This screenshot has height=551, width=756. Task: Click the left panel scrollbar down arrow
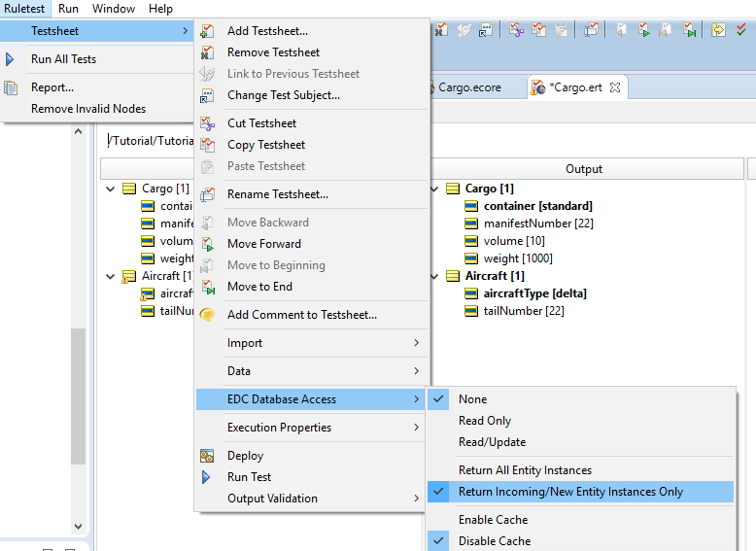[78, 527]
